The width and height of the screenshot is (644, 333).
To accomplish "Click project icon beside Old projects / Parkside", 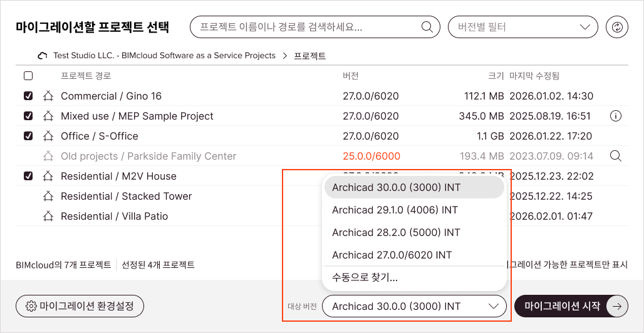I will coord(48,156).
